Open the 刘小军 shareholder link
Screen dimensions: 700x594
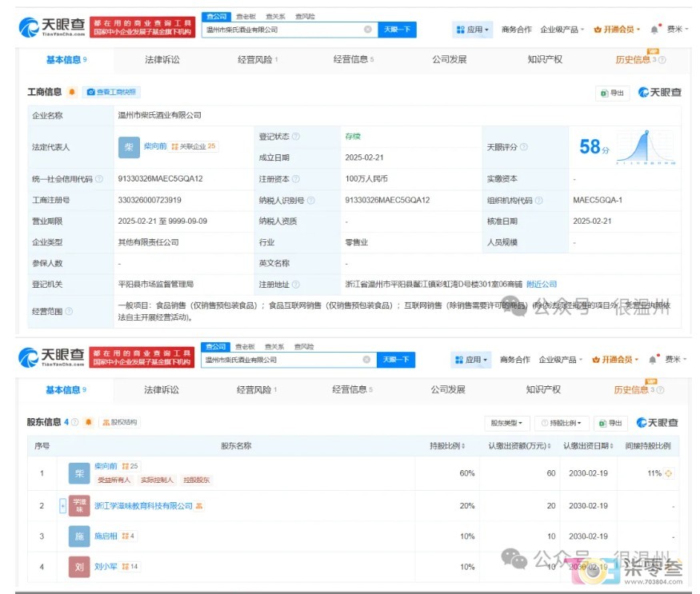pyautogui.click(x=106, y=566)
